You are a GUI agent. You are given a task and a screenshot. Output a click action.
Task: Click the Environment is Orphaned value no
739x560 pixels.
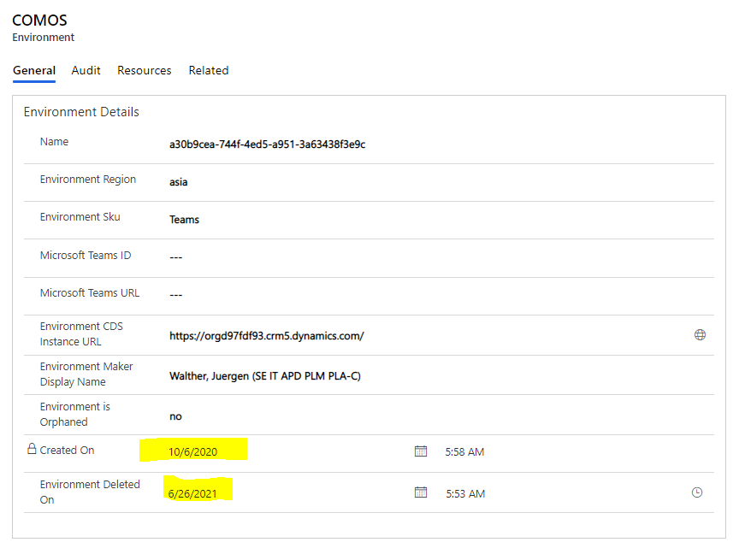pos(175,417)
